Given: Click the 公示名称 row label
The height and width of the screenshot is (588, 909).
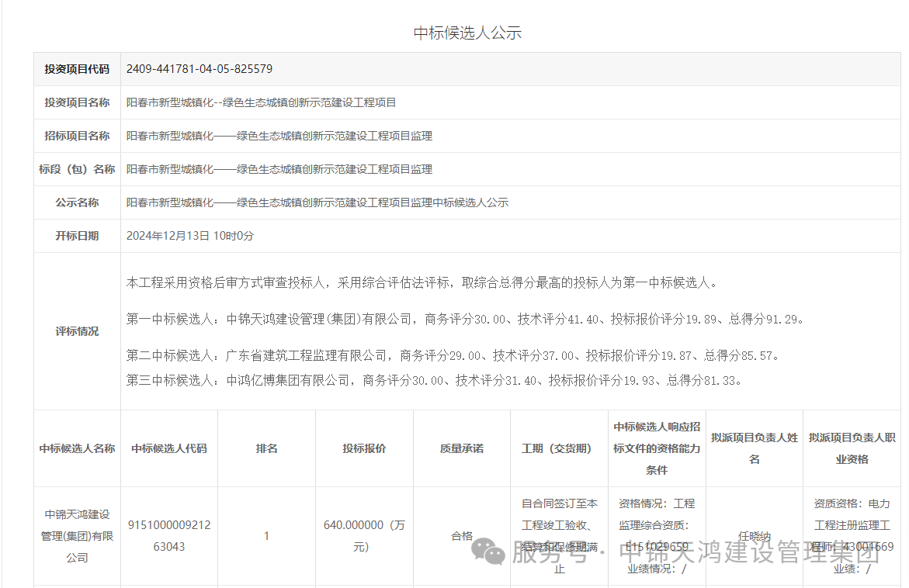Looking at the screenshot, I should (x=77, y=202).
